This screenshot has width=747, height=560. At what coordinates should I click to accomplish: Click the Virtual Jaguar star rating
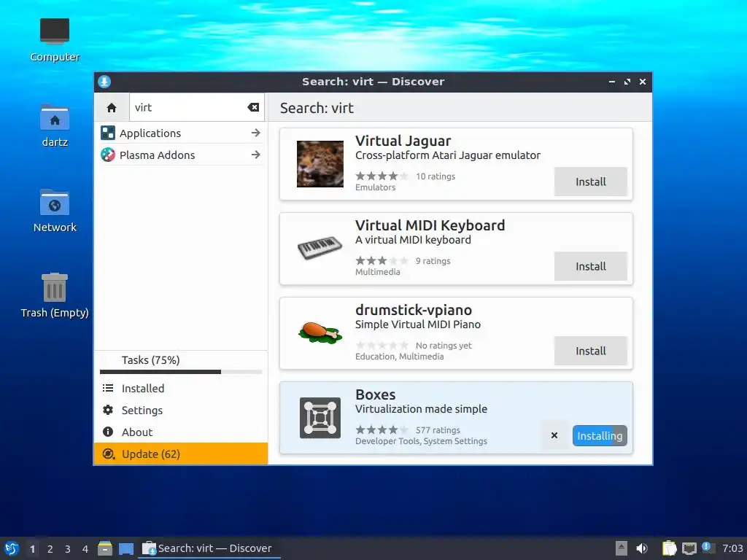tap(382, 176)
